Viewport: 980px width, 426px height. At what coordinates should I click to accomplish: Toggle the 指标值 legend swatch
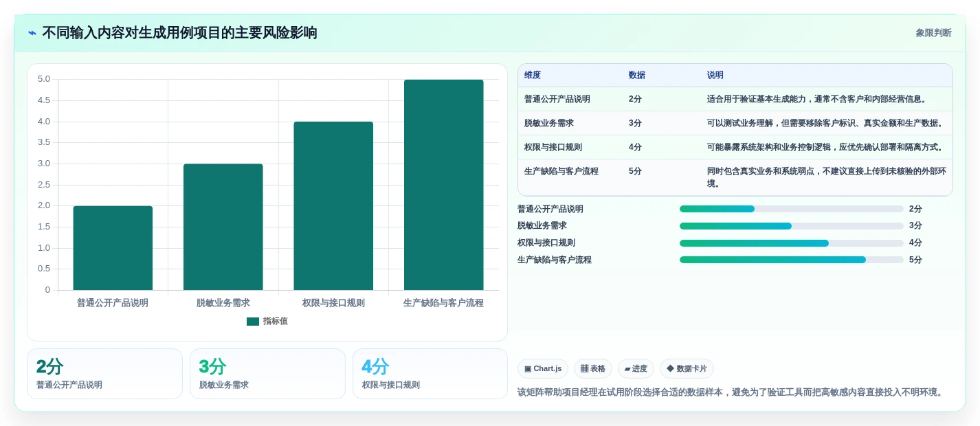point(253,321)
